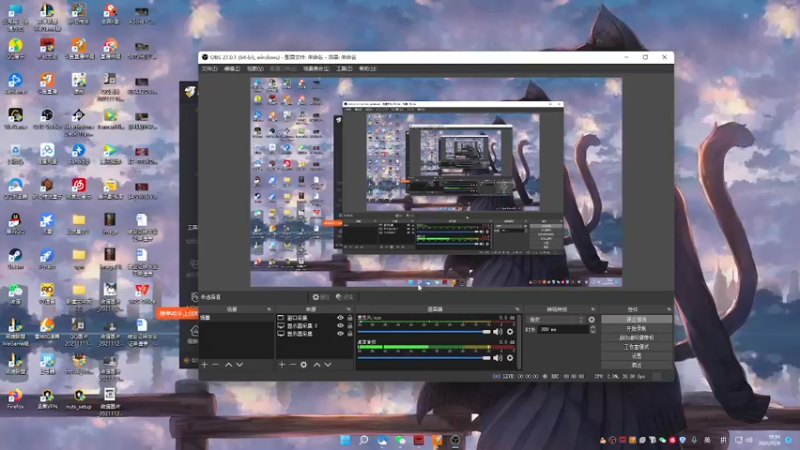Open the scene transition type dropdown

pyautogui.click(x=556, y=320)
